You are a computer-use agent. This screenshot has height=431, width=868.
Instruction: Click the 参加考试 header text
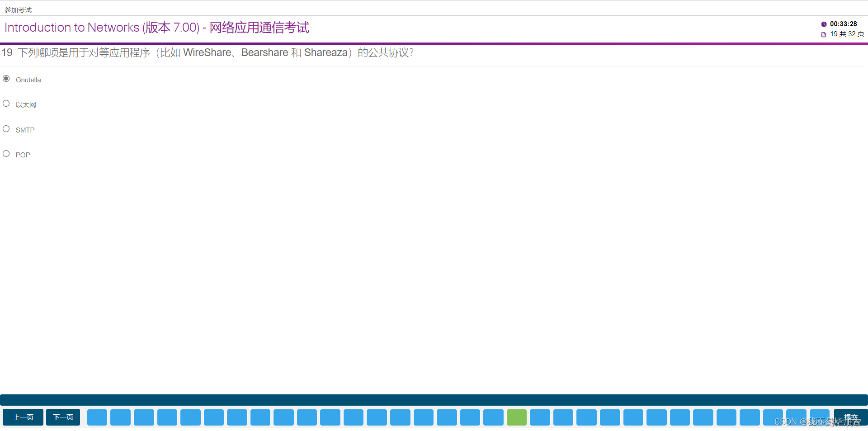click(x=18, y=10)
